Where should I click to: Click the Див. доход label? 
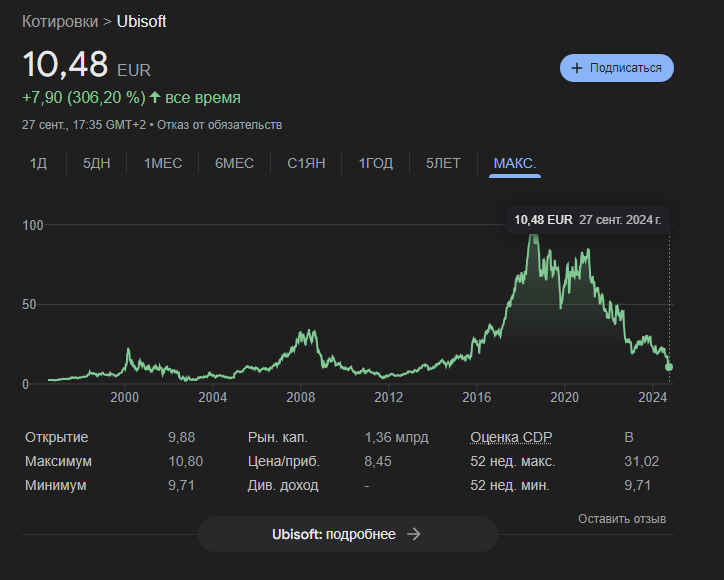pyautogui.click(x=283, y=485)
